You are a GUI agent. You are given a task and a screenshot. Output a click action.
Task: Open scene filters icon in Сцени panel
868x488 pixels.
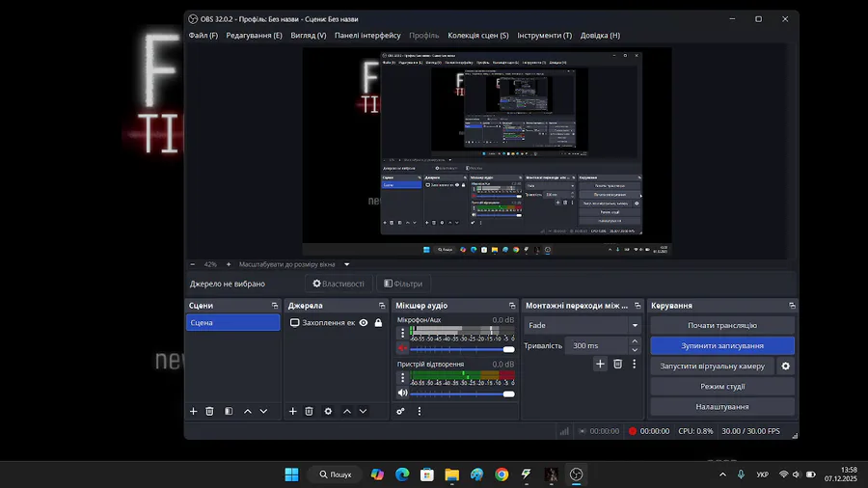tap(229, 411)
